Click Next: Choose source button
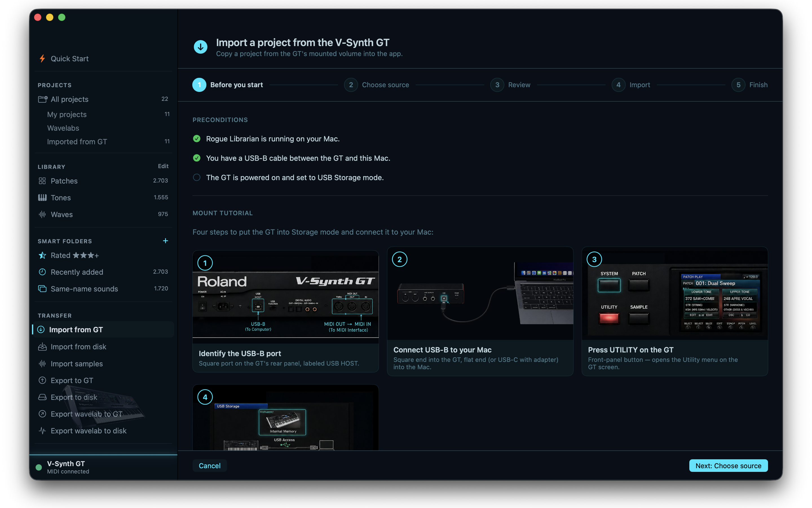812x508 pixels. click(728, 465)
